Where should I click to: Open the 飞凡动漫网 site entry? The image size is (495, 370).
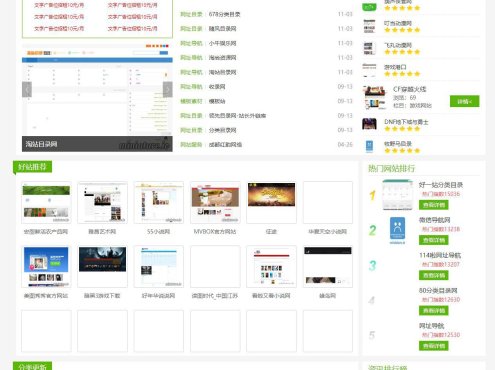[398, 45]
